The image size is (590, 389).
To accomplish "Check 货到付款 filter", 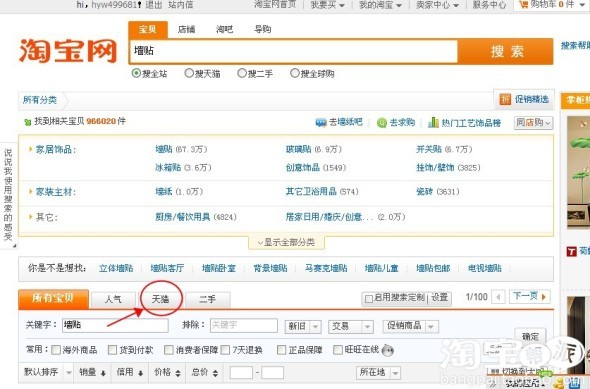I will pos(112,350).
